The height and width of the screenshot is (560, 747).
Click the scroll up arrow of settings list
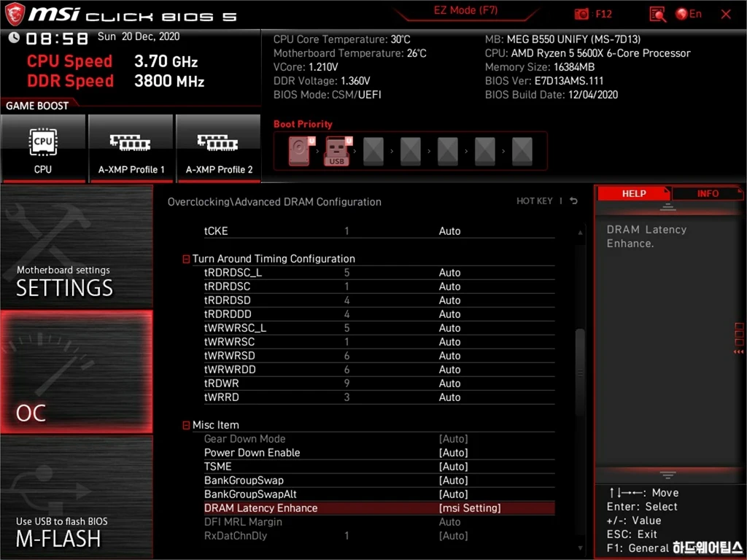click(580, 233)
